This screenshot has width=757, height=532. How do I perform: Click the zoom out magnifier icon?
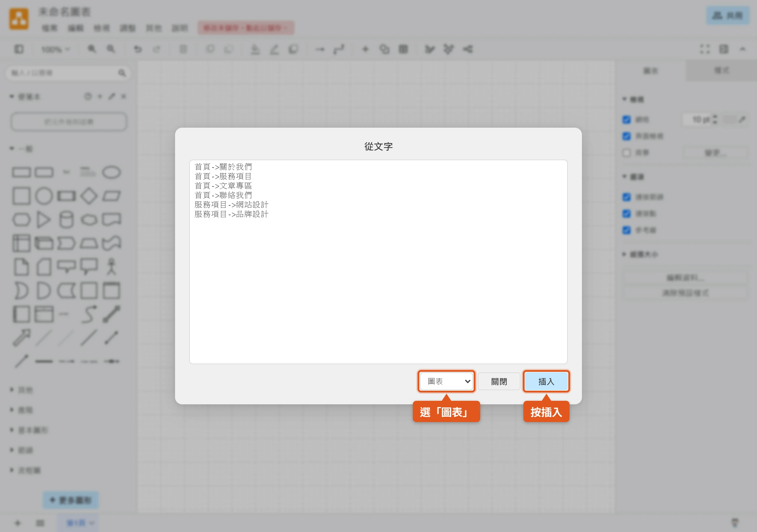coord(111,49)
